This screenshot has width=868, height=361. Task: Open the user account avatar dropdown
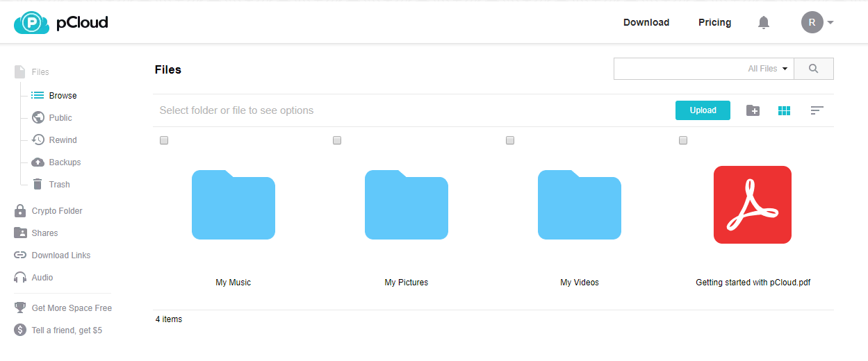click(817, 22)
